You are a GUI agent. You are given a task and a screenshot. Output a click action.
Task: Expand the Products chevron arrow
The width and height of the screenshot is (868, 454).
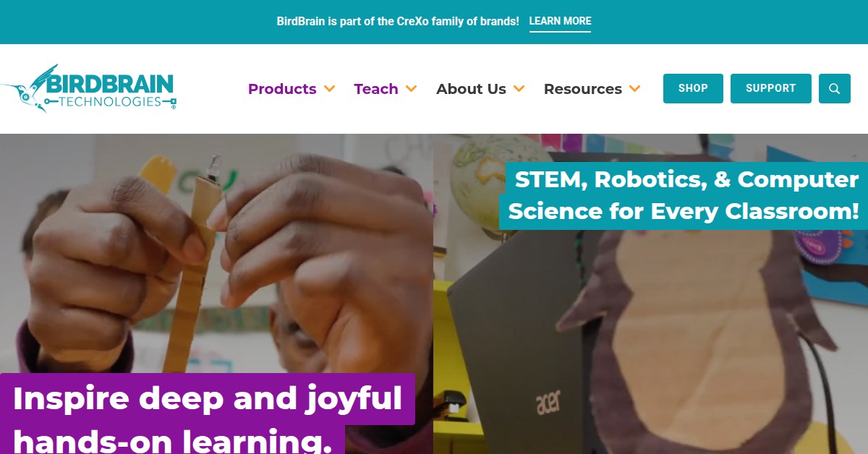(x=329, y=89)
